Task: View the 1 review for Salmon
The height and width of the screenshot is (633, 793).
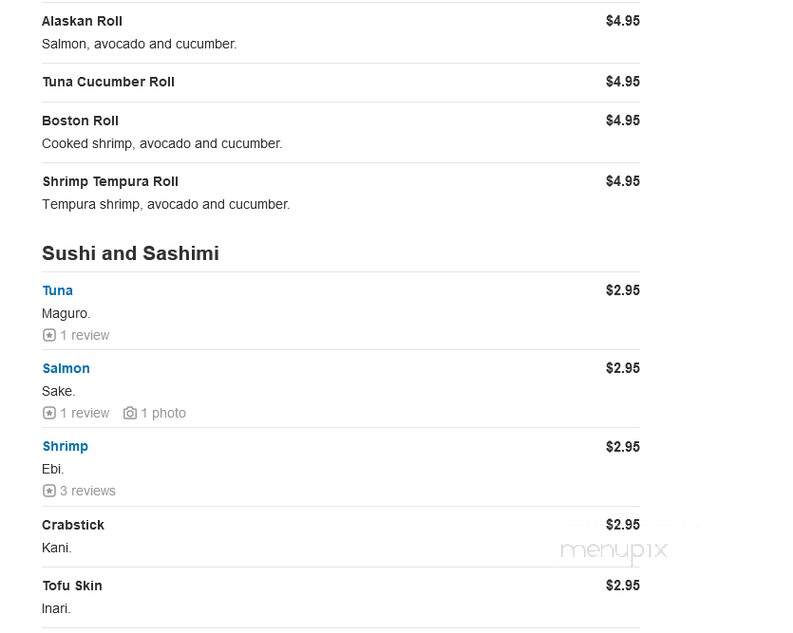Action: tap(84, 413)
